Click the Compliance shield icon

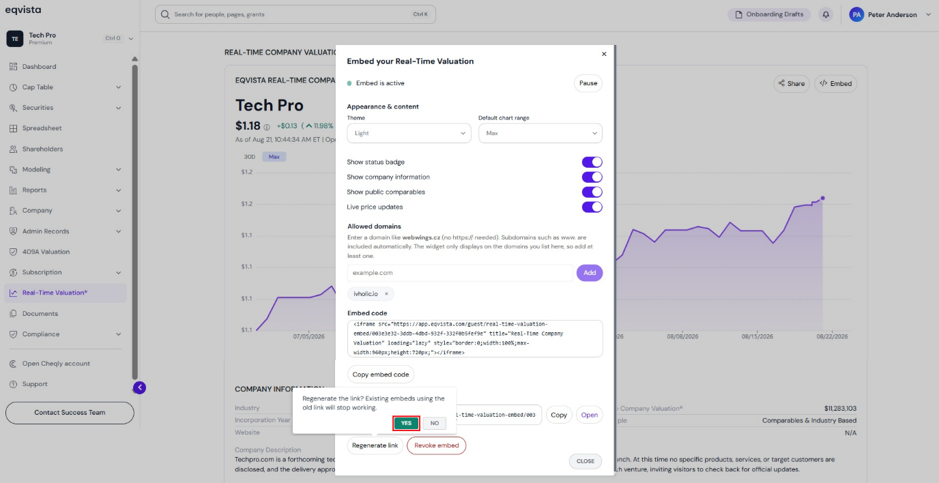point(13,334)
